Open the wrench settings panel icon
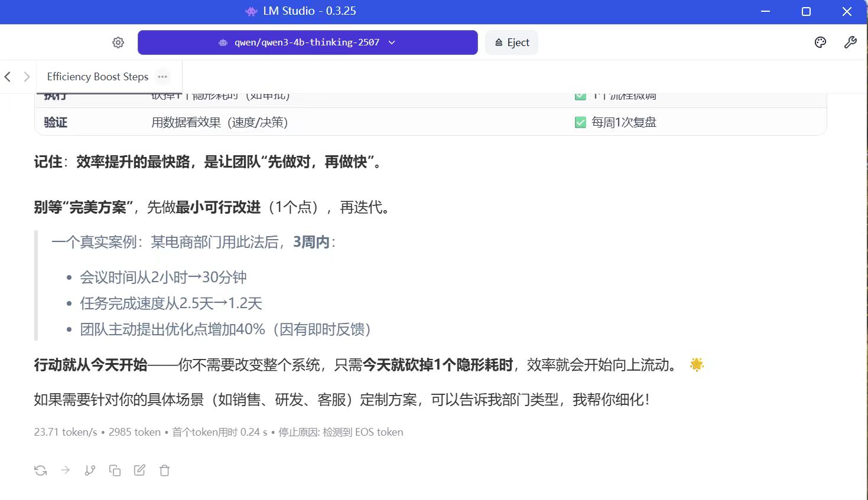 point(850,43)
